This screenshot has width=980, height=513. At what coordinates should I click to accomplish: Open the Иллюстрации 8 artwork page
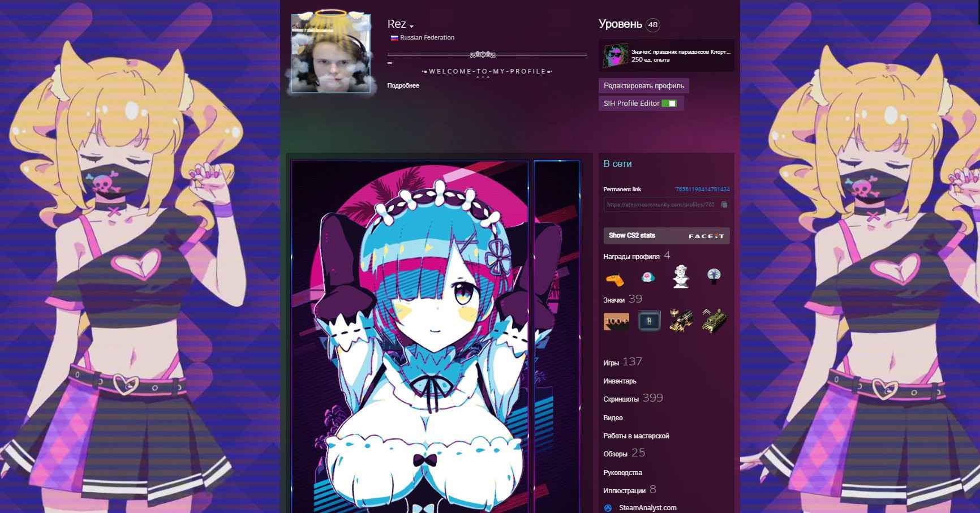(x=629, y=490)
